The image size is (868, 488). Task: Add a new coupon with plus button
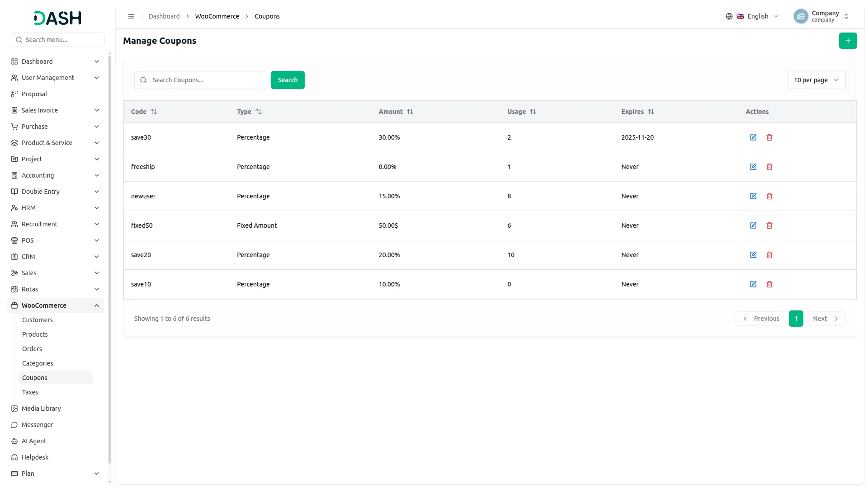point(848,41)
